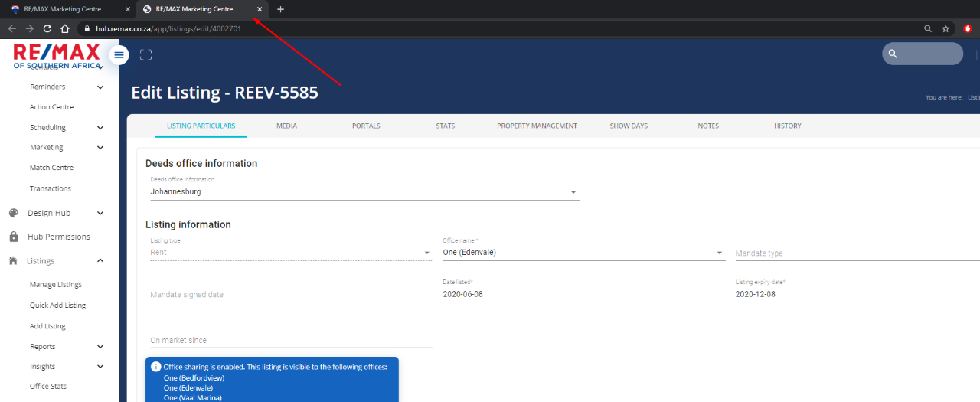Click the browser address bar URL
The height and width of the screenshot is (402, 980).
168,28
